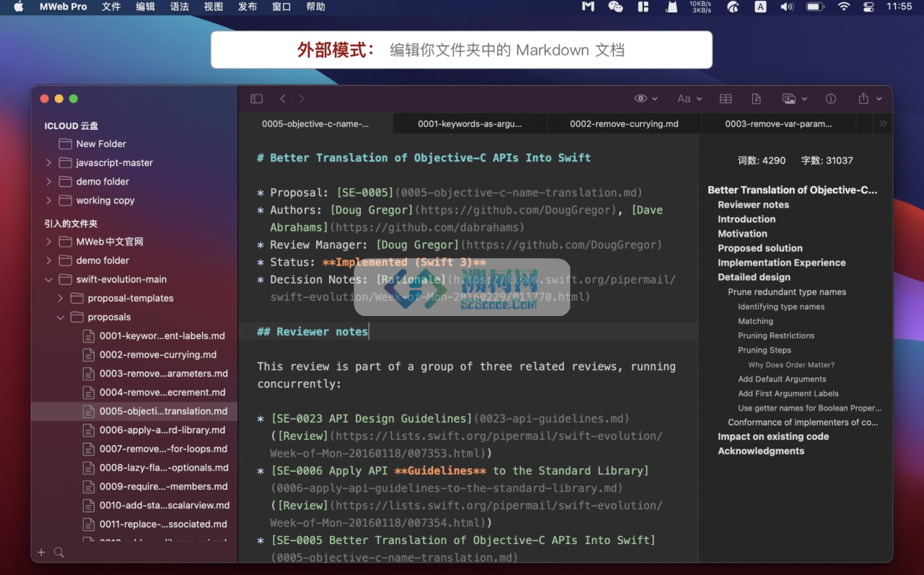Go back with the left arrow
The width and height of the screenshot is (924, 575).
coord(283,99)
